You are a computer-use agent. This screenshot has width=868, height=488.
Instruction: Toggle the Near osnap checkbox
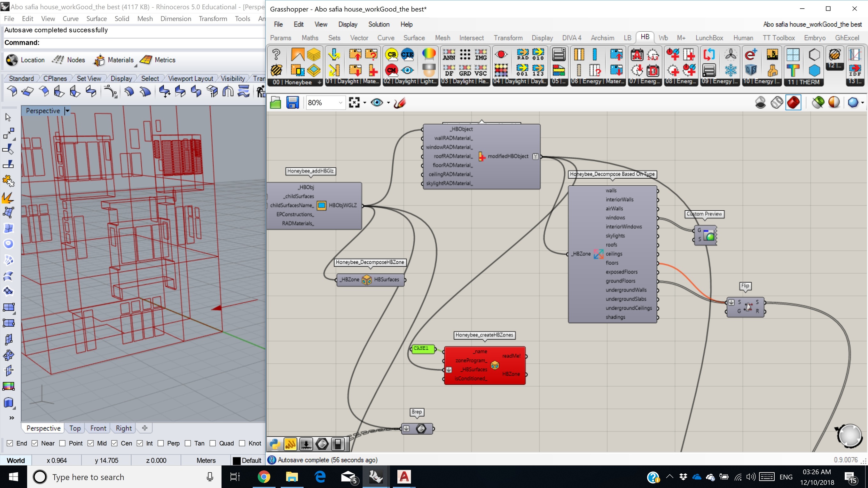35,443
